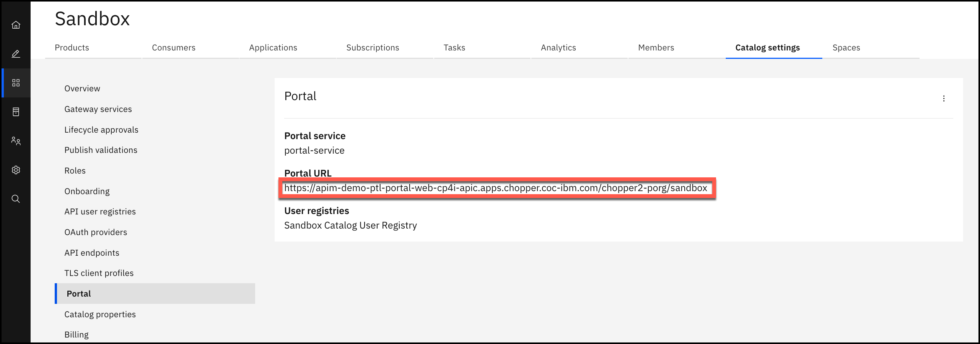980x344 pixels.
Task: Click the Portal panel heading
Action: tap(300, 96)
